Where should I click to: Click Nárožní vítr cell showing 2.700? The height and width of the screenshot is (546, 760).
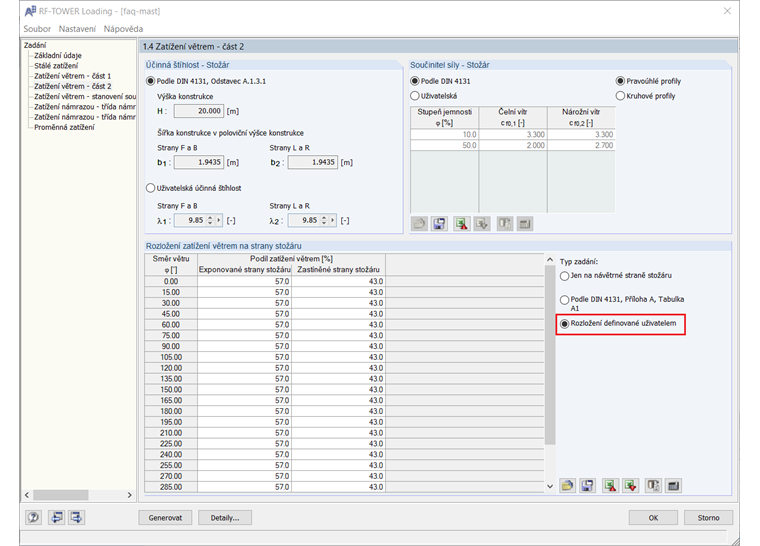[581, 145]
